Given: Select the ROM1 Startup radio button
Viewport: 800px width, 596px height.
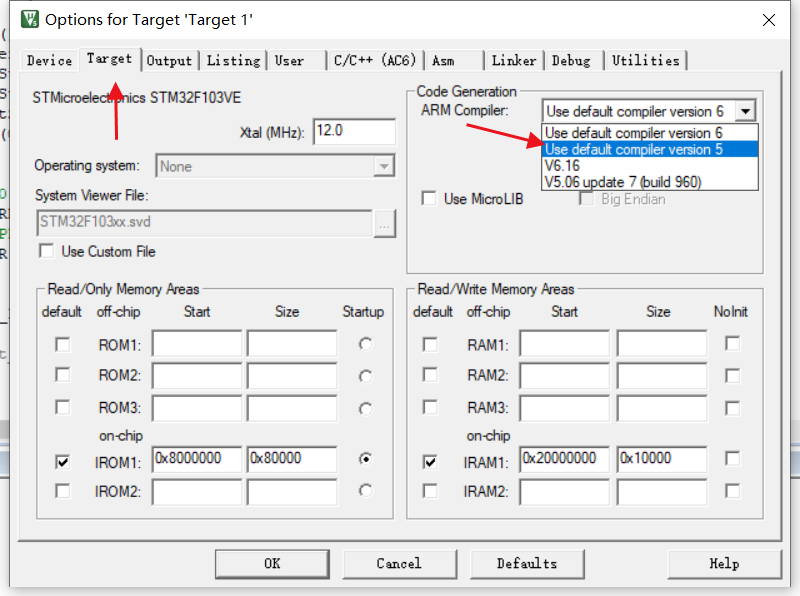Looking at the screenshot, I should 365,344.
